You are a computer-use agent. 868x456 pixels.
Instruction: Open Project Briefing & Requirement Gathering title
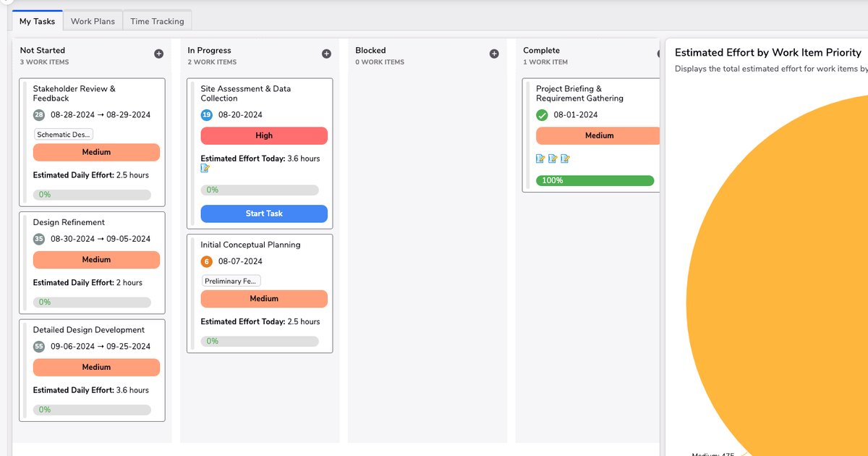(x=579, y=93)
